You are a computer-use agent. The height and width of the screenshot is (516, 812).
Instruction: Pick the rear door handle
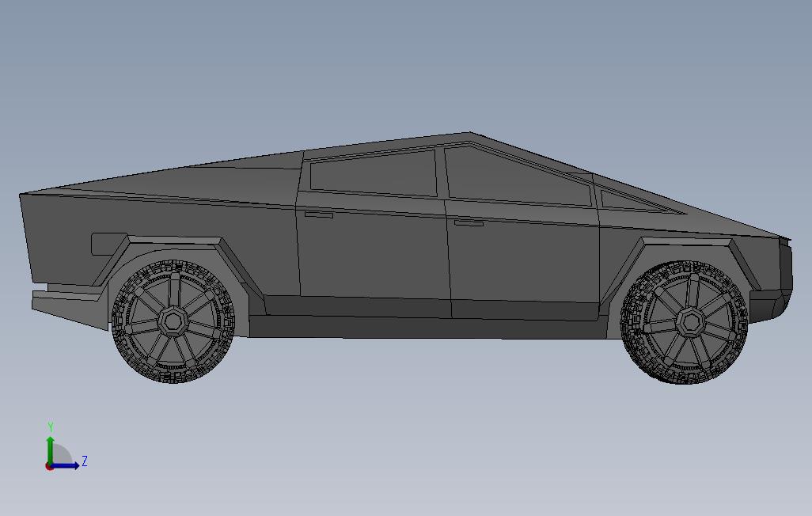pyautogui.click(x=318, y=214)
